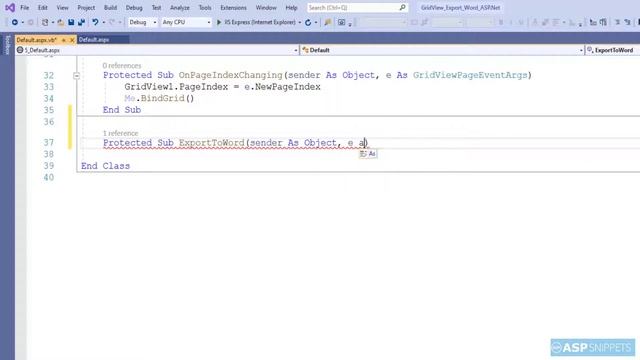Click the Navigate Backward arrow icon
Screen dimensions: 640x360
(x=15, y=22)
